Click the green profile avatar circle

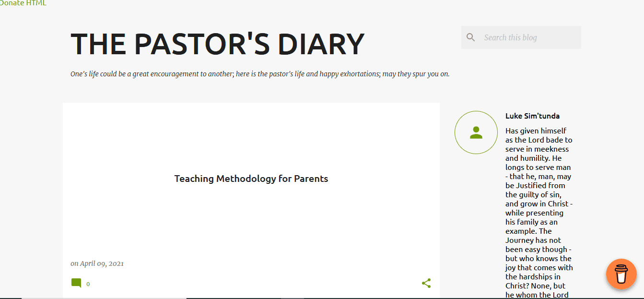(x=476, y=132)
